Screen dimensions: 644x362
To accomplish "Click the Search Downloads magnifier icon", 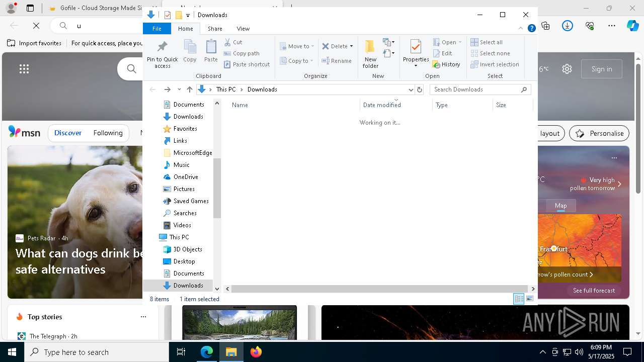I will [524, 89].
